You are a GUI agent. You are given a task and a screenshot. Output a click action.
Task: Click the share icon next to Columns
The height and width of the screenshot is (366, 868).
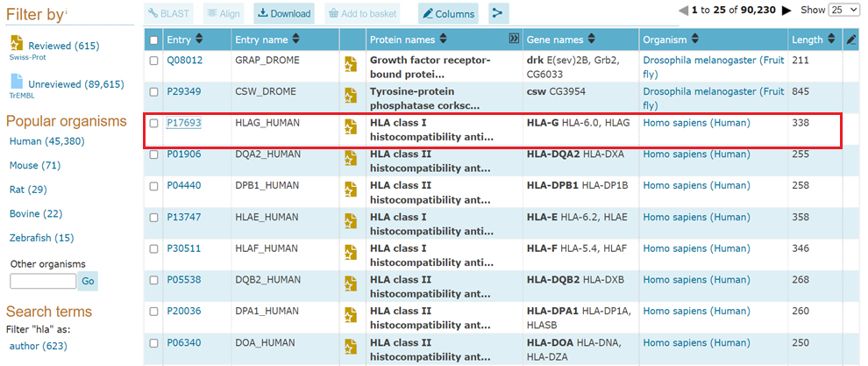(x=498, y=13)
